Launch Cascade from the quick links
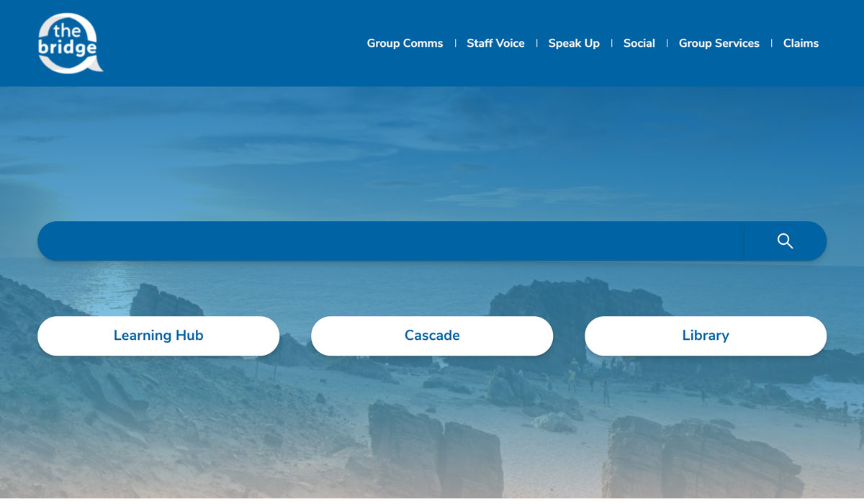864x504 pixels. [432, 336]
